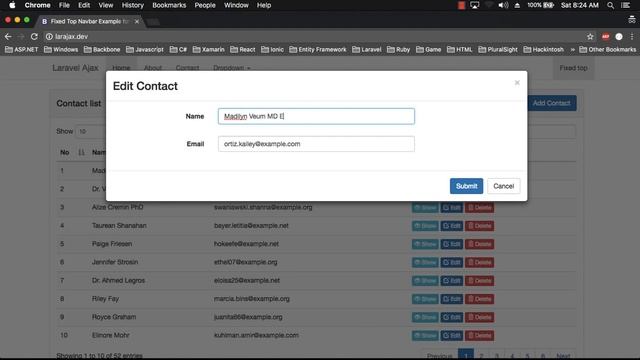Screen dimensions: 640x360
Task: Edit the Riley Fay contact
Action: point(451,299)
